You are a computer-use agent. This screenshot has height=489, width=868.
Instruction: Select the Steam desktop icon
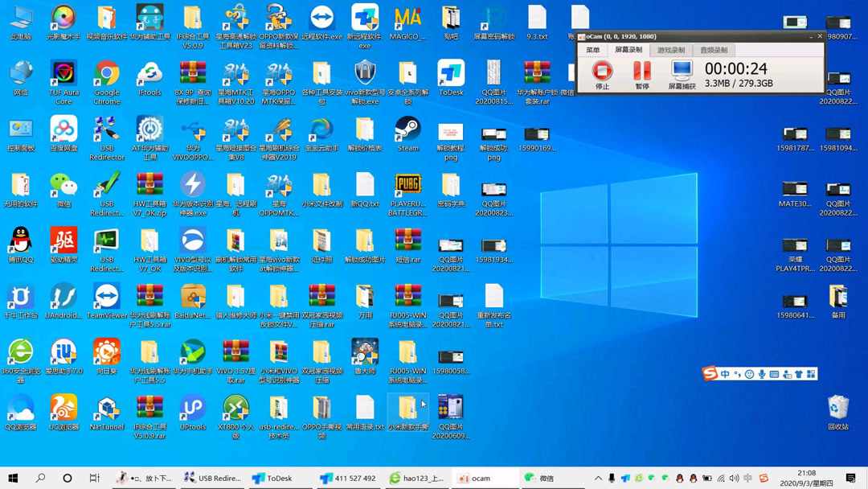click(408, 134)
